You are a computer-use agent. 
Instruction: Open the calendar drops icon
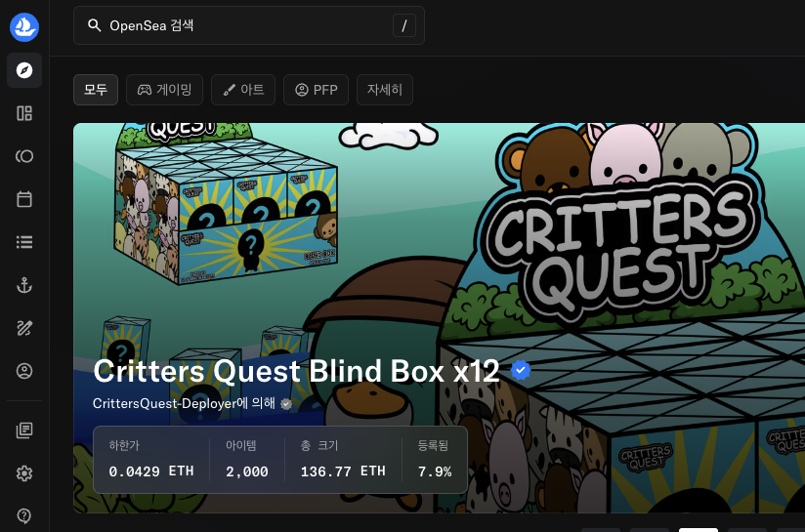[x=24, y=199]
